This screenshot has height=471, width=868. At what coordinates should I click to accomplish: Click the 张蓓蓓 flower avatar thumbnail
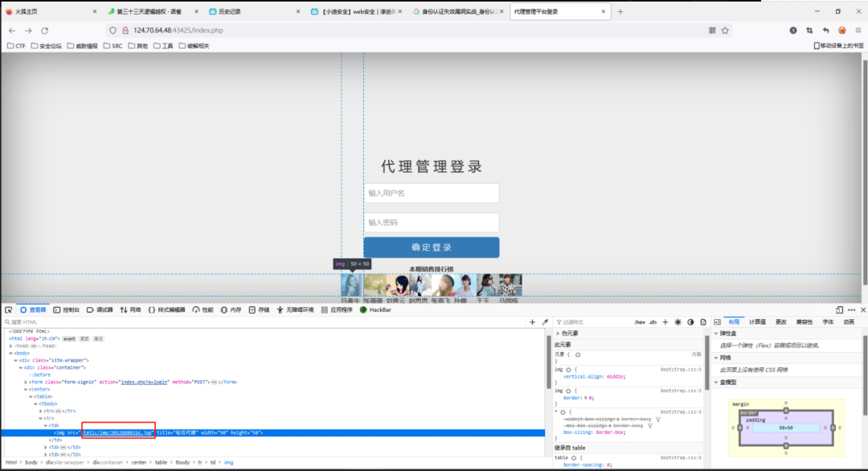point(375,285)
